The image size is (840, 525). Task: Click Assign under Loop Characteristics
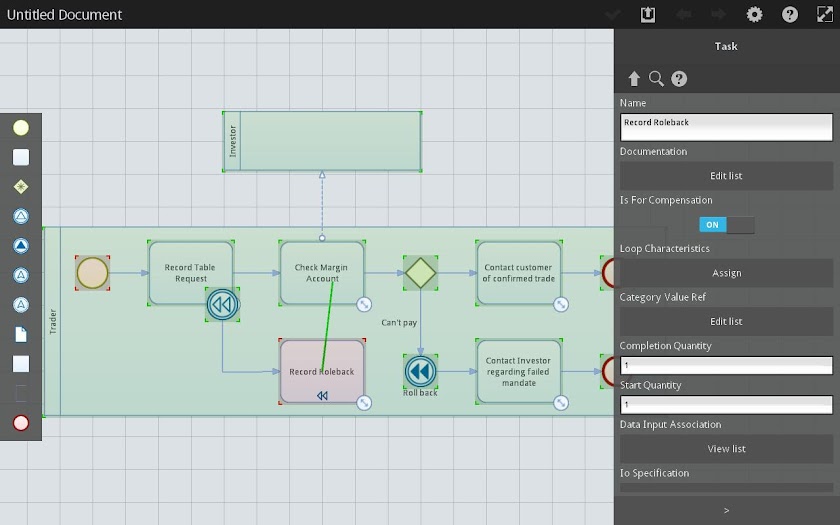tap(726, 273)
